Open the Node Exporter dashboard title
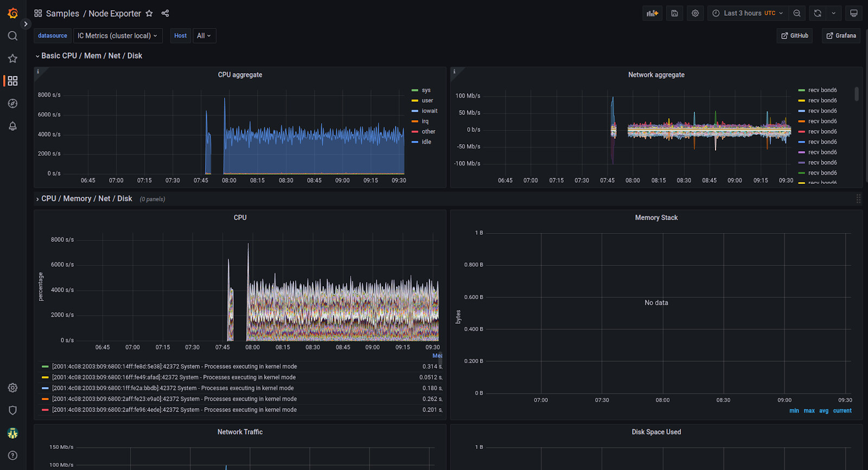This screenshot has width=868, height=470. coord(114,14)
